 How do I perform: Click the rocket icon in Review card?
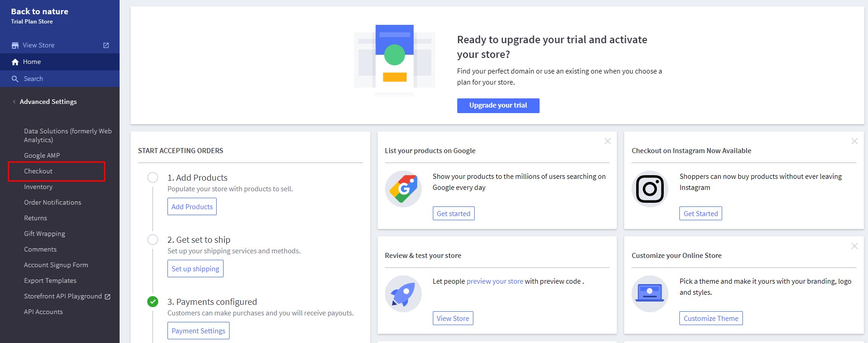[403, 294]
